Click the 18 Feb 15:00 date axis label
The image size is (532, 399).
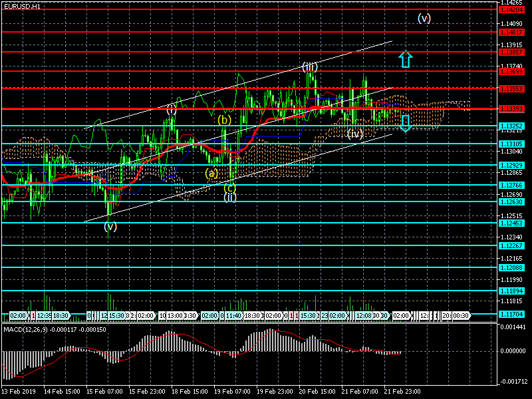[x=190, y=391]
